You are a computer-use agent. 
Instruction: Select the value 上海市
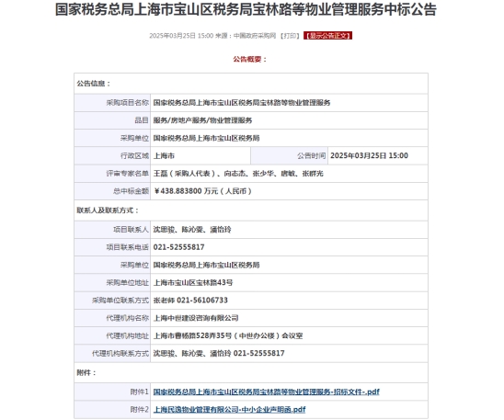[164, 155]
